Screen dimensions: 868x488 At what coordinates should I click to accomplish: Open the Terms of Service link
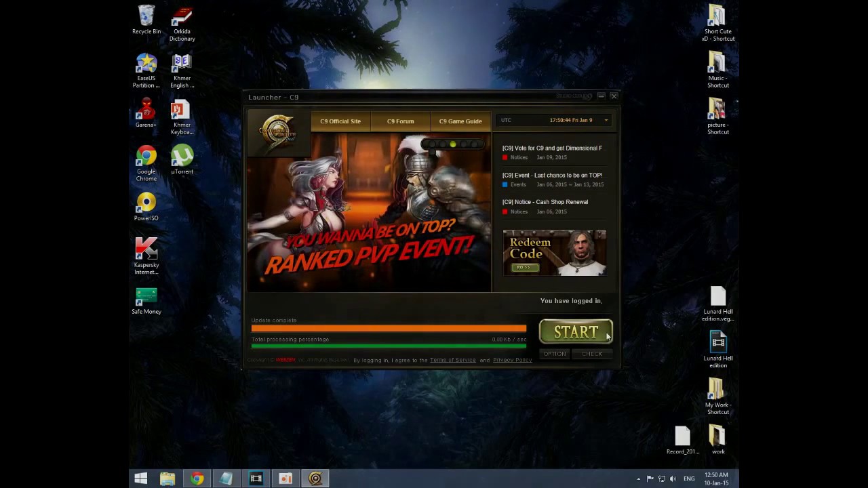coord(452,360)
